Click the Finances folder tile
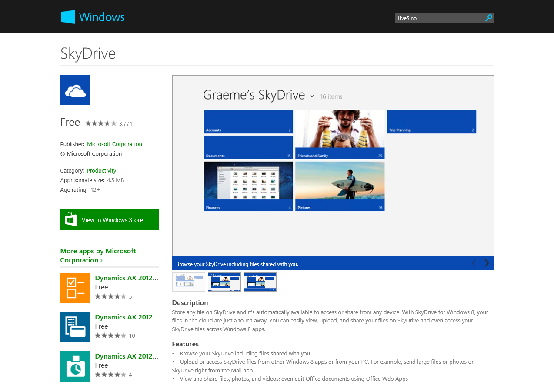Viewport: 554px width, 392px height. click(248, 186)
